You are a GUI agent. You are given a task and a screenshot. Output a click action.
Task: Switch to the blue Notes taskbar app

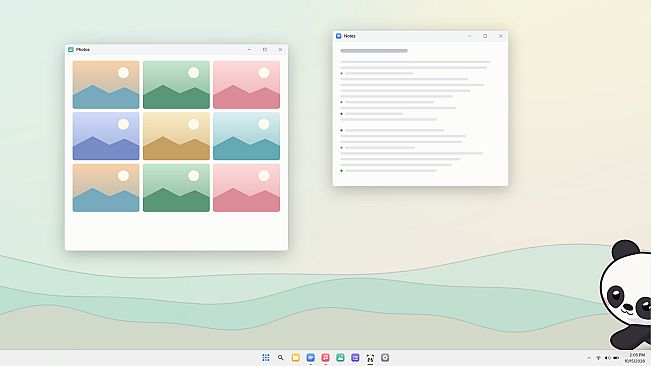311,357
